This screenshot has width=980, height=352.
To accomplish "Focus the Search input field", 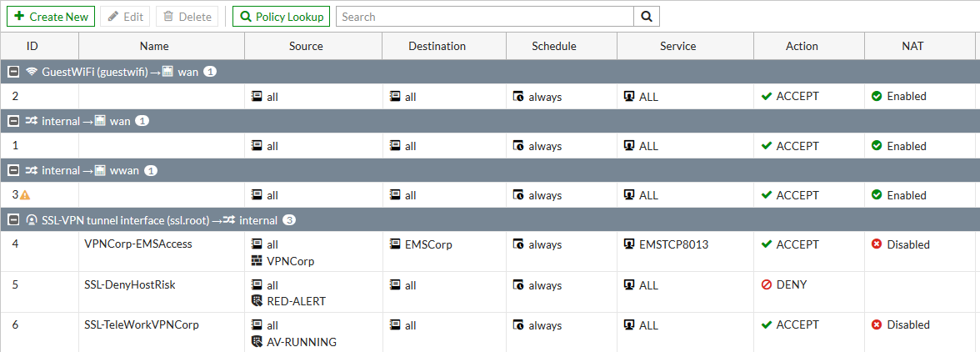I will click(x=485, y=17).
